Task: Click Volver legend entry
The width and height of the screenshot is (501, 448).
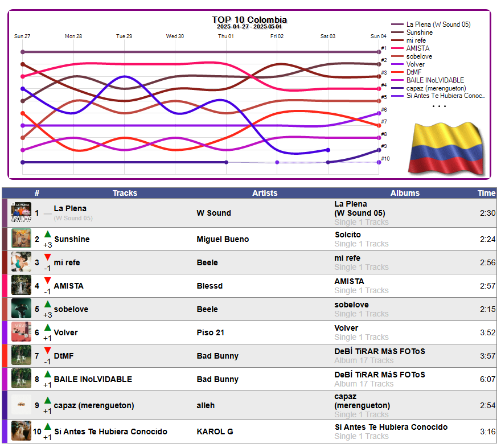Action: coord(408,64)
